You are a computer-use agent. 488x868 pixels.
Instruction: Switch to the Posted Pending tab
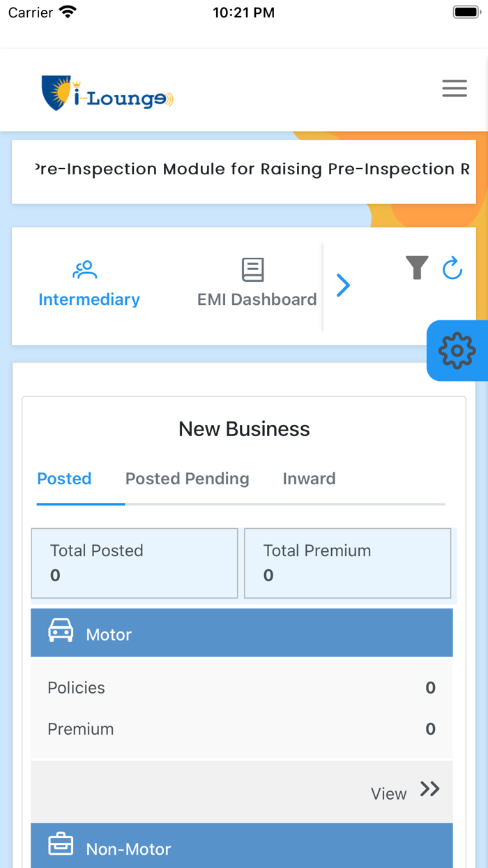187,479
